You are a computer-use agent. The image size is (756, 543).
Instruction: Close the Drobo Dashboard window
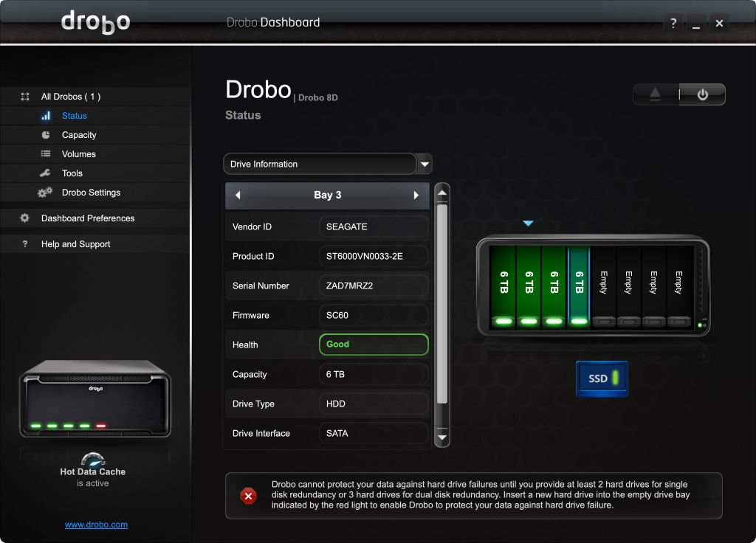pyautogui.click(x=719, y=23)
